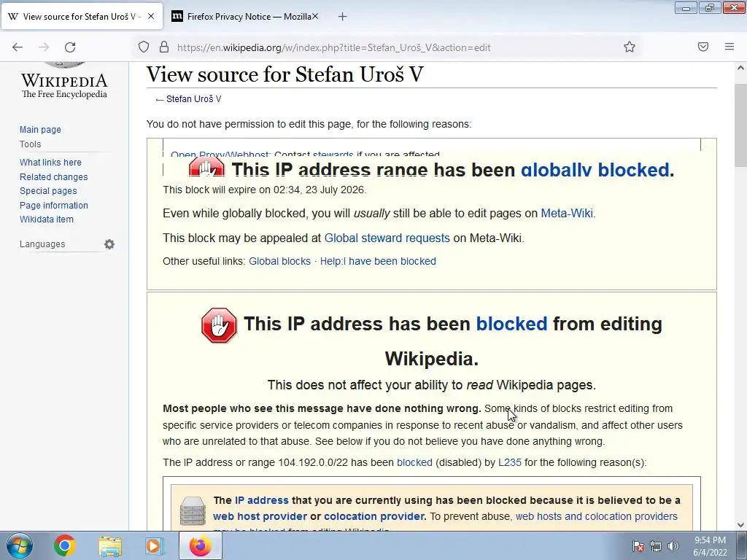Follow the globally blocked link

595,169
